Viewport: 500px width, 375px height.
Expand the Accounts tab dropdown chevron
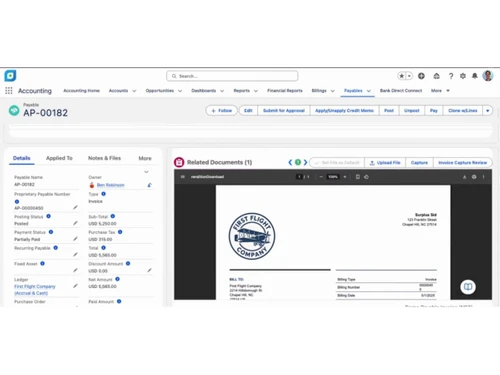tap(134, 91)
